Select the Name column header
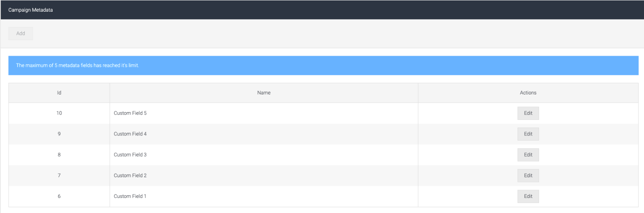Image resolution: width=644 pixels, height=213 pixels. click(264, 93)
